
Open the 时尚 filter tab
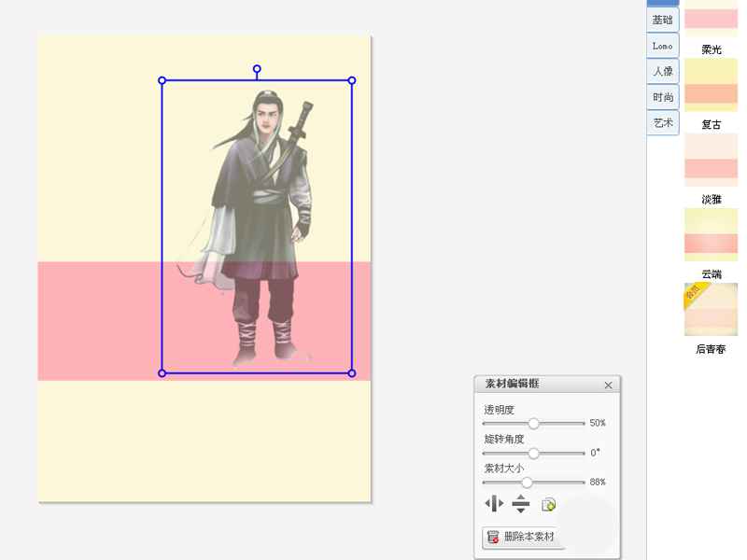coord(663,97)
